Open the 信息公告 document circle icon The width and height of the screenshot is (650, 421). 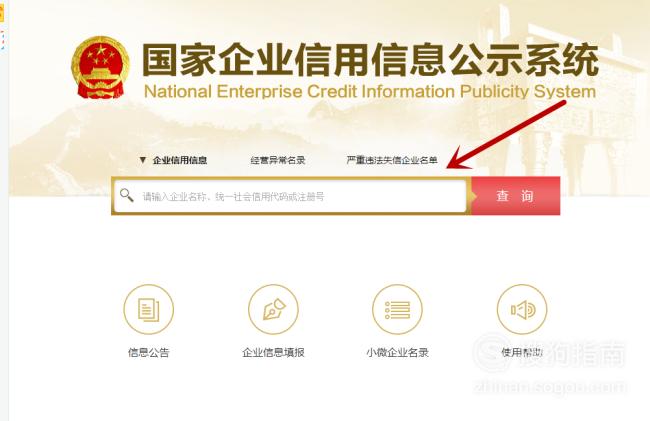pos(148,310)
